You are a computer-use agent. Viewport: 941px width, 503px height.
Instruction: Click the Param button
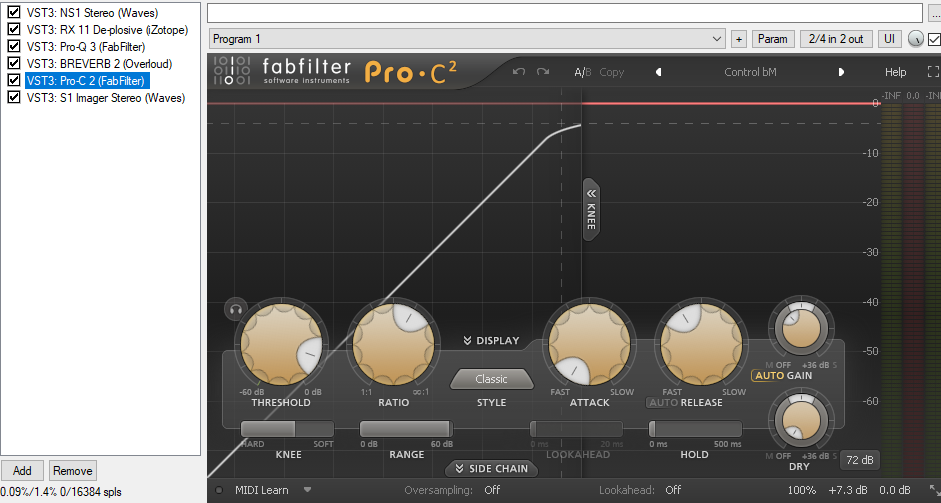pyautogui.click(x=772, y=39)
